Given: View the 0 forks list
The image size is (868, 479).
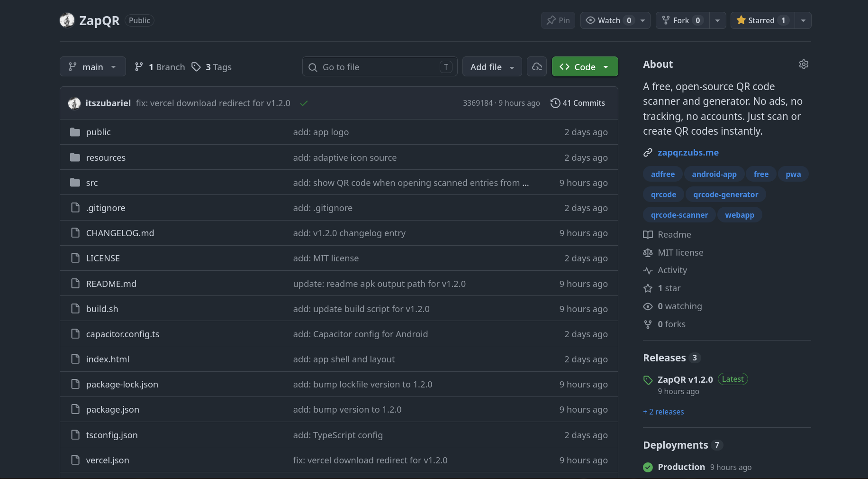Looking at the screenshot, I should [665, 324].
